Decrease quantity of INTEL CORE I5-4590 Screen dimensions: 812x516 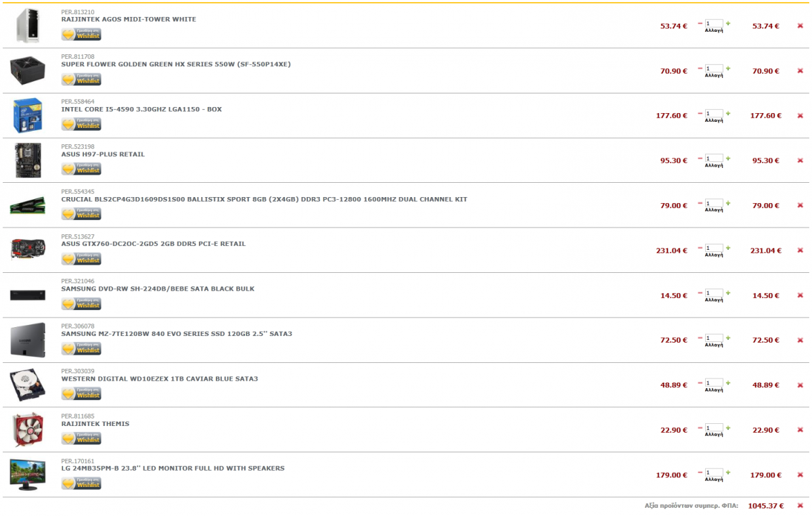point(700,113)
